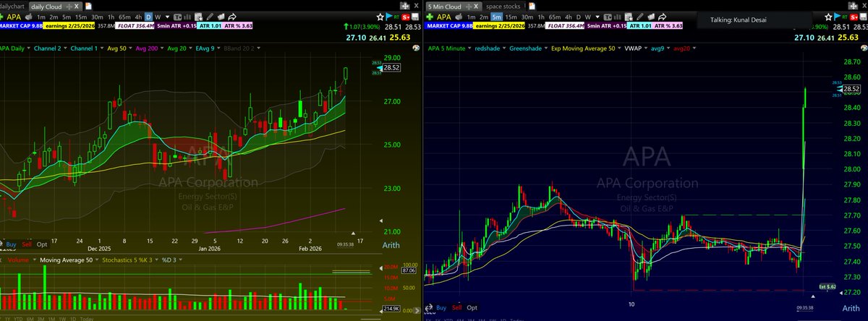
Task: Open the dailychart tab
Action: click(12, 7)
